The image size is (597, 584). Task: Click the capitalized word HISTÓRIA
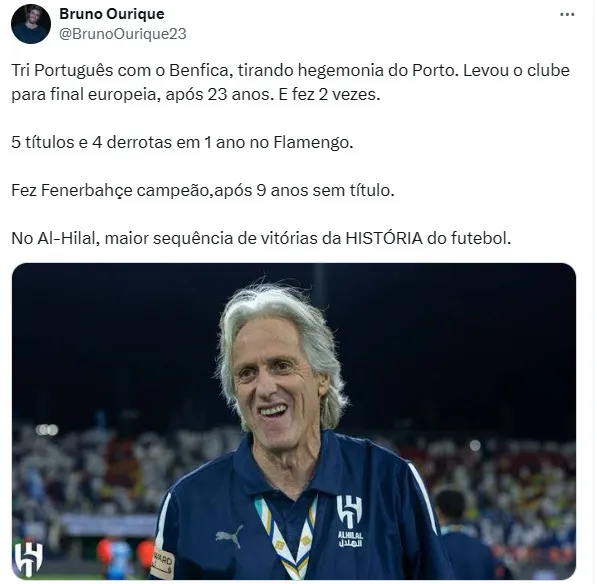[384, 238]
